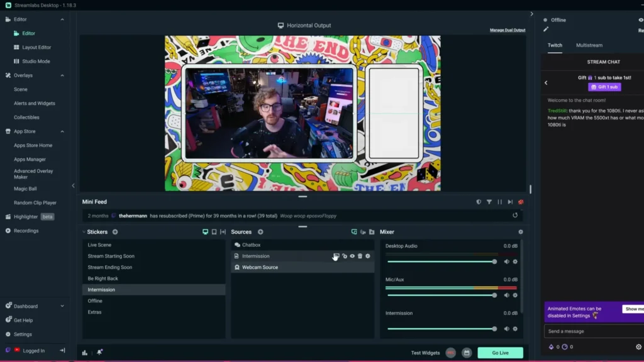Pause the Mini Feed alert queue
Image resolution: width=644 pixels, height=362 pixels.
point(499,202)
